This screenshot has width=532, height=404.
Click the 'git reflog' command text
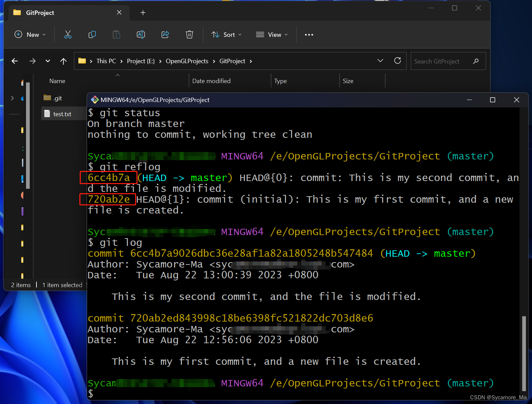tap(130, 167)
